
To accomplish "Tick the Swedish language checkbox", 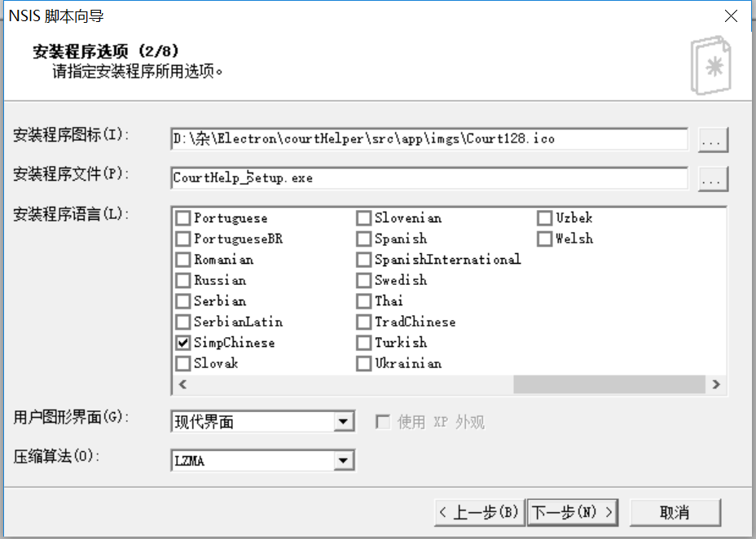I will tap(363, 280).
